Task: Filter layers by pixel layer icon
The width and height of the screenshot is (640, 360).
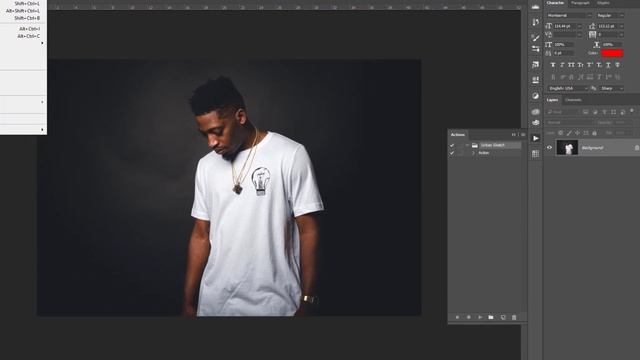Action: (586, 112)
